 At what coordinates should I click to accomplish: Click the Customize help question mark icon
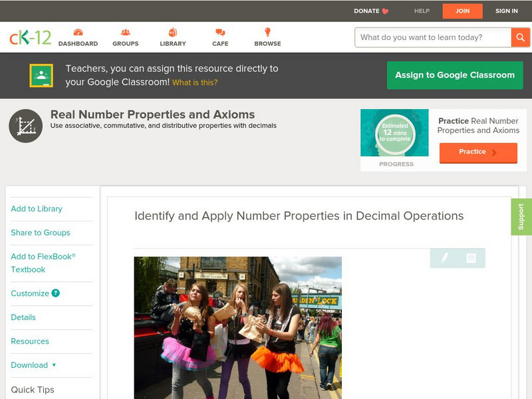click(56, 293)
